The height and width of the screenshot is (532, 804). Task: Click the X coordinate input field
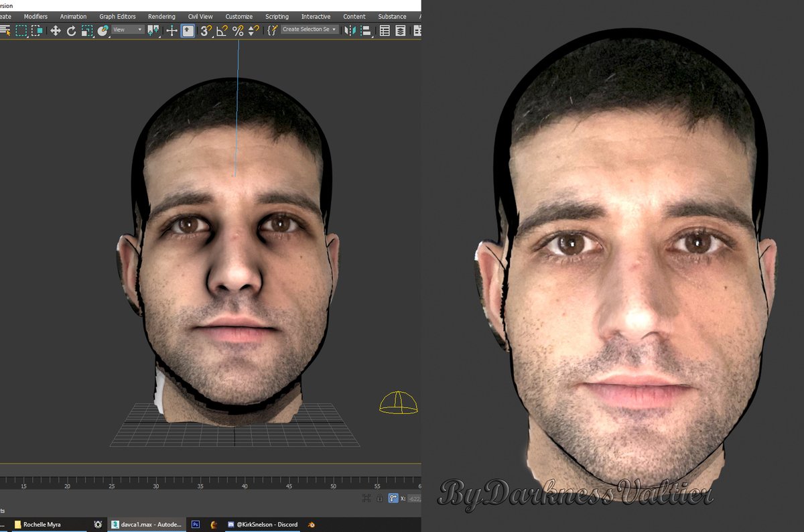(x=414, y=498)
